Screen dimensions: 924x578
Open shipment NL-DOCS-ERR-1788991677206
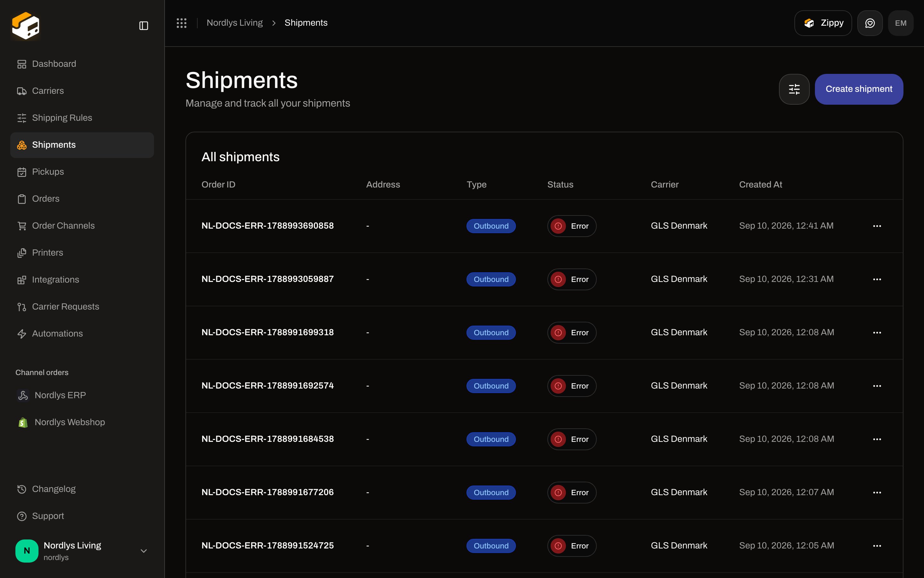pos(268,492)
